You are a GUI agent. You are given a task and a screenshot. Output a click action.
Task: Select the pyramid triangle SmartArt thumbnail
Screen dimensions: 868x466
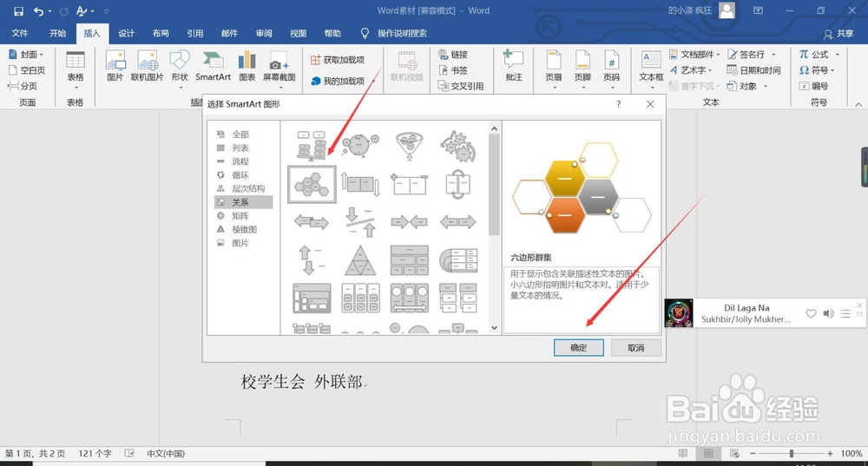360,260
